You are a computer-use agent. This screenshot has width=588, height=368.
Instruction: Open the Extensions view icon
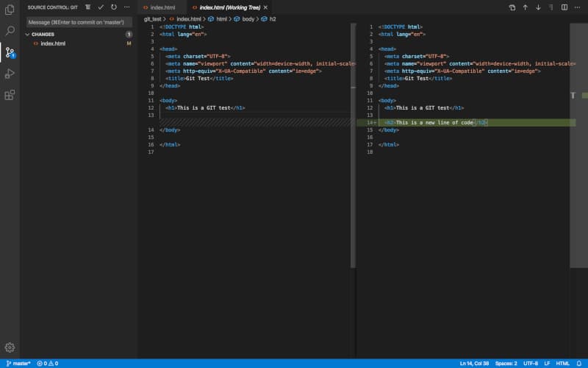pos(10,95)
